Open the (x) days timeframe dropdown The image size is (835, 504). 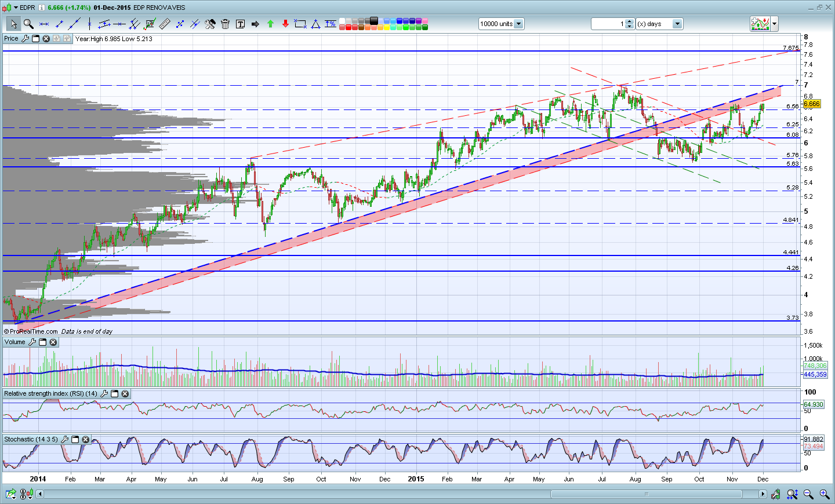pos(677,24)
